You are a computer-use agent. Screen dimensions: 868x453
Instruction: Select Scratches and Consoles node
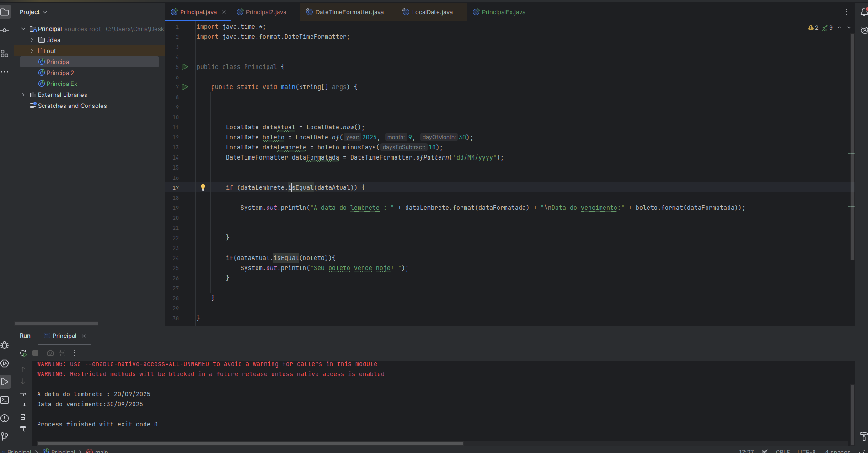coord(72,106)
